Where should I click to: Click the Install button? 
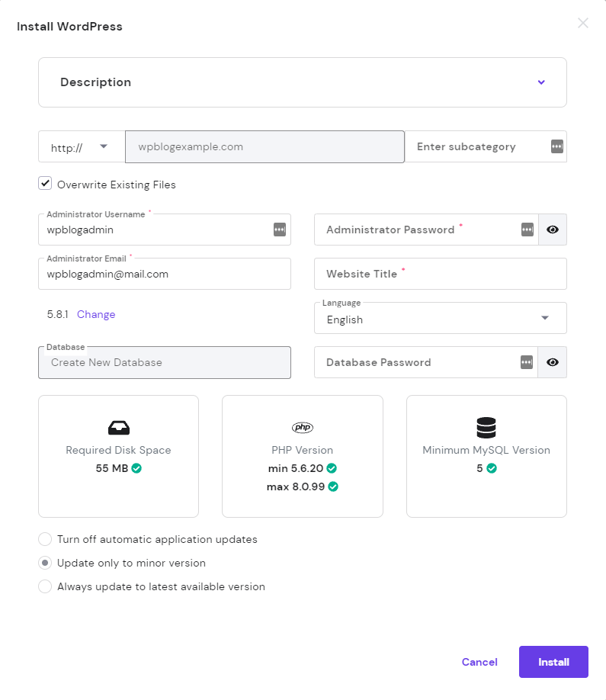pyautogui.click(x=553, y=662)
